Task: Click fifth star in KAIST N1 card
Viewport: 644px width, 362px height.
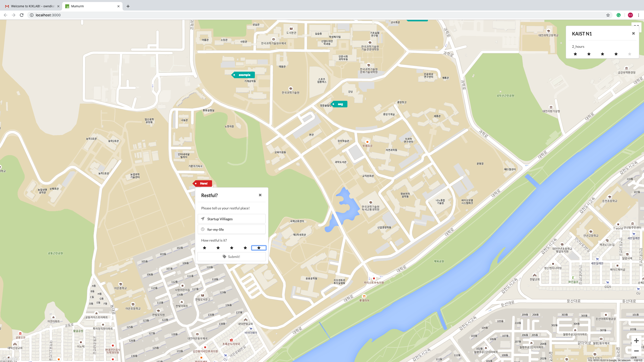Action: (629, 54)
